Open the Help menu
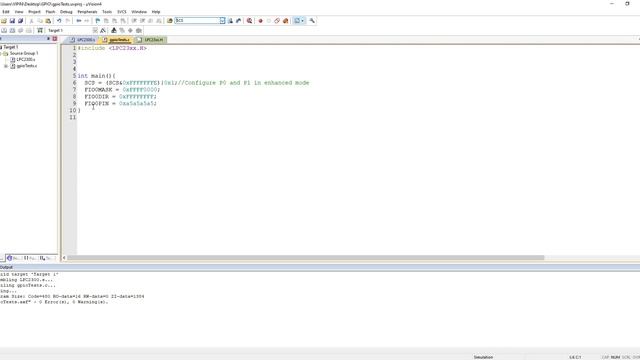The image size is (640, 360). (156, 12)
